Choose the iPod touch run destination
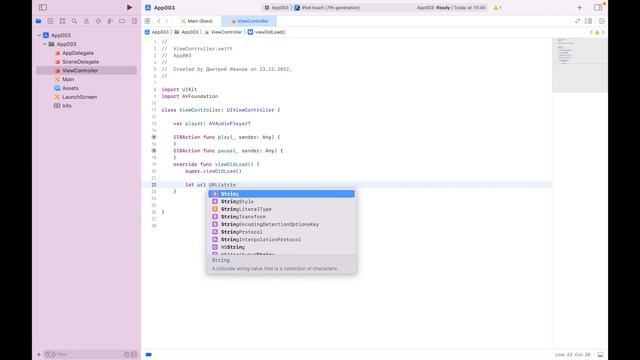This screenshot has width=640, height=360. coord(327,8)
